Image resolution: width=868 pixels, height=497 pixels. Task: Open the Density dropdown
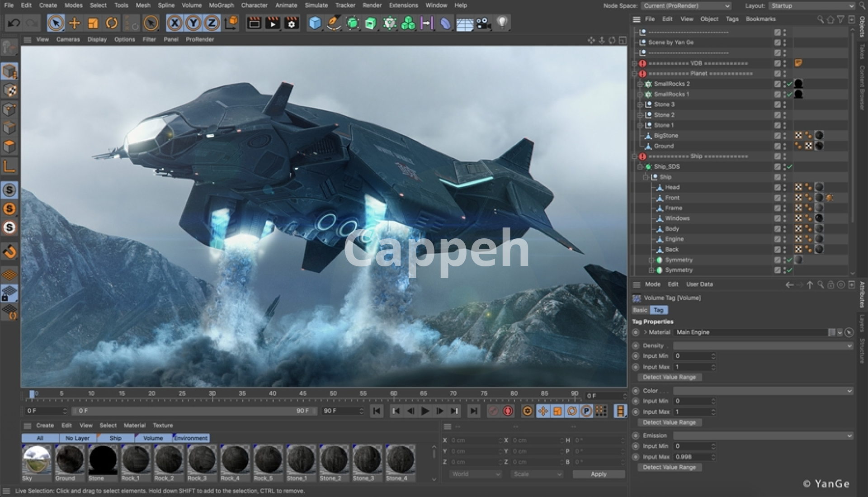(x=763, y=346)
